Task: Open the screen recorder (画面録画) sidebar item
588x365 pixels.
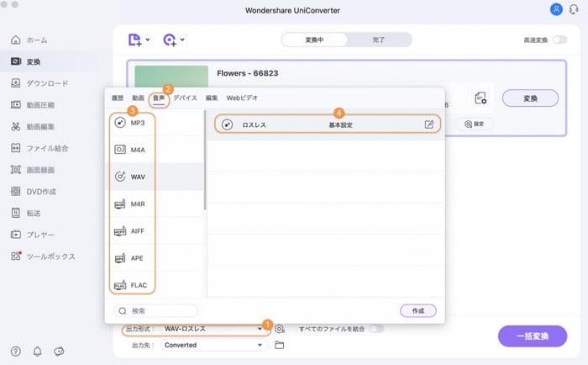Action: [33, 170]
